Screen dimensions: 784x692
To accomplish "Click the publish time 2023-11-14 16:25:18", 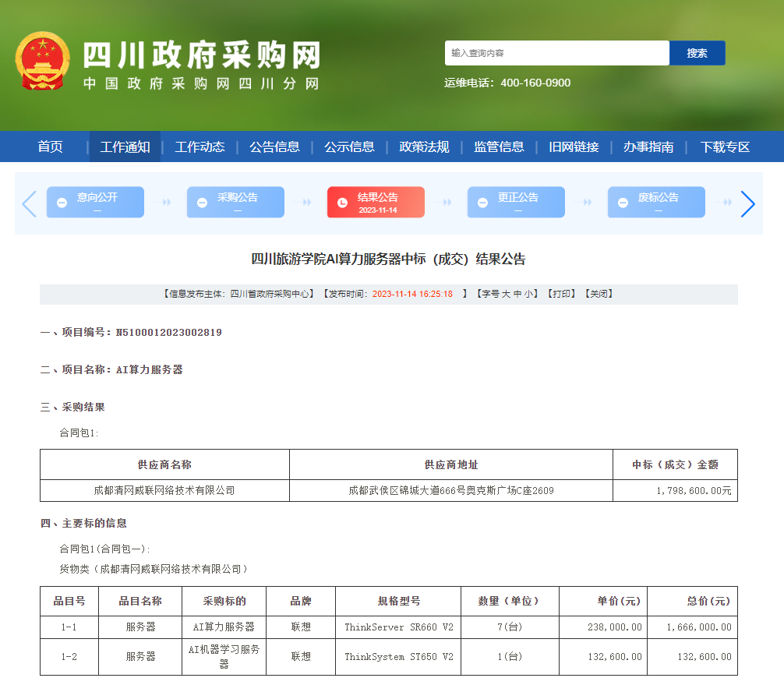I will tap(412, 294).
